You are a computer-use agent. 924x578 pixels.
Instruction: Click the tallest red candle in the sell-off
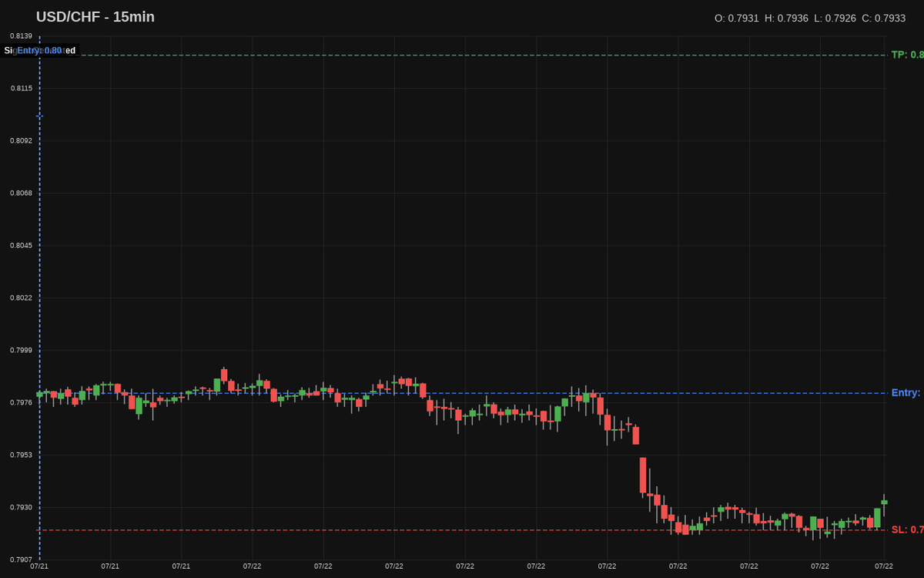coord(643,475)
